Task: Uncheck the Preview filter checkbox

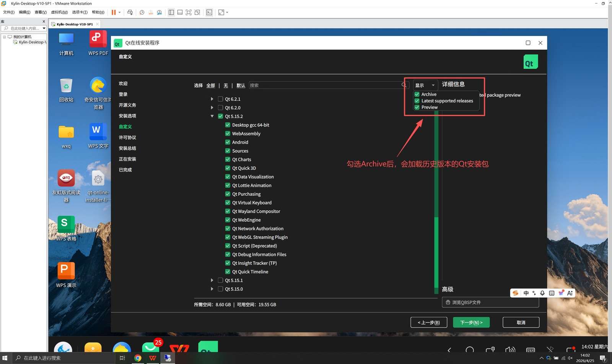Action: click(417, 107)
